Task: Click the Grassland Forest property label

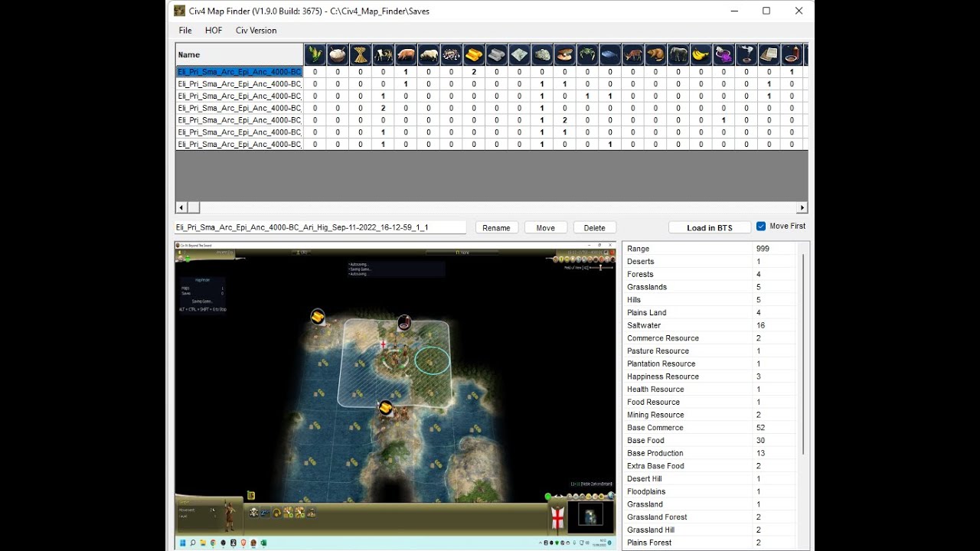Action: pos(658,517)
